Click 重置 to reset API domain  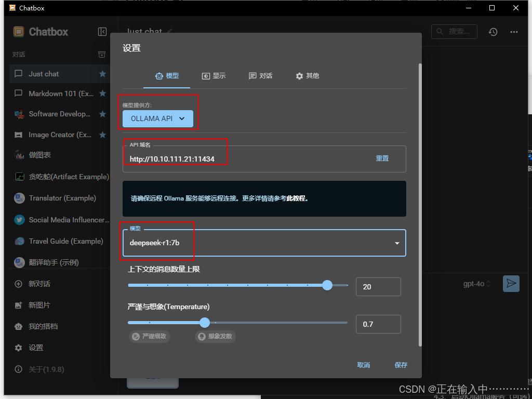382,158
